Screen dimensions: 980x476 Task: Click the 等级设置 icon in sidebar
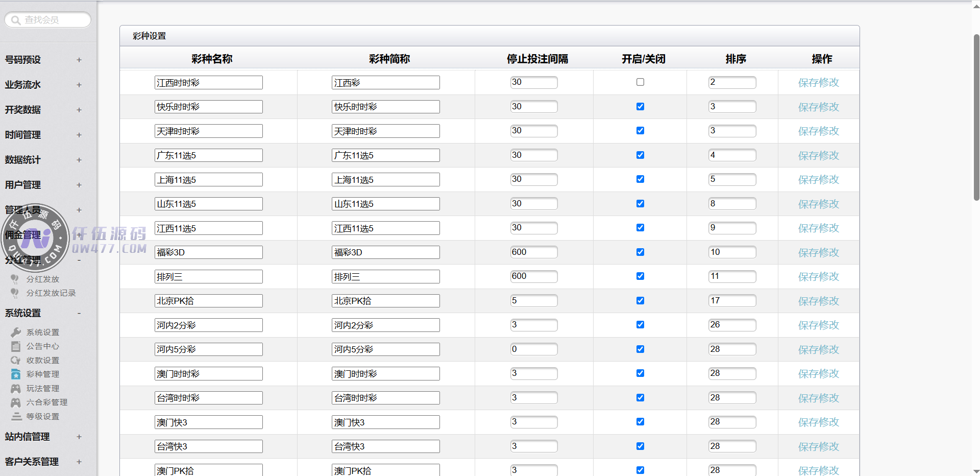pyautogui.click(x=16, y=417)
